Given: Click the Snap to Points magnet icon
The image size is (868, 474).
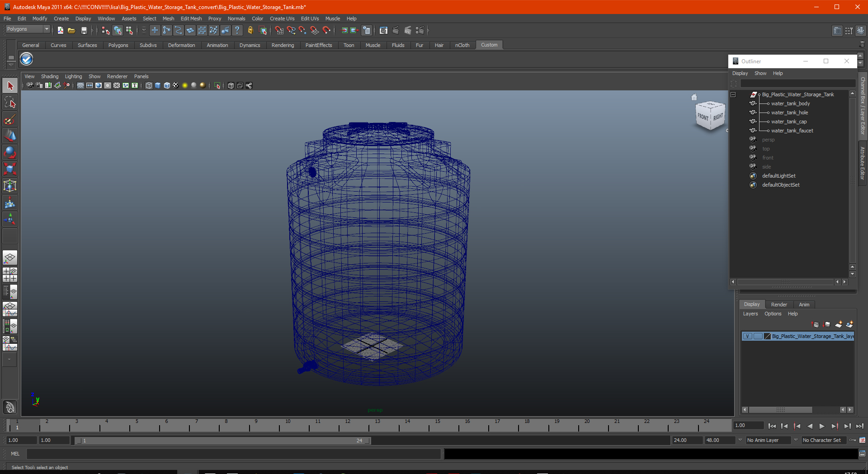Looking at the screenshot, I should tap(303, 30).
